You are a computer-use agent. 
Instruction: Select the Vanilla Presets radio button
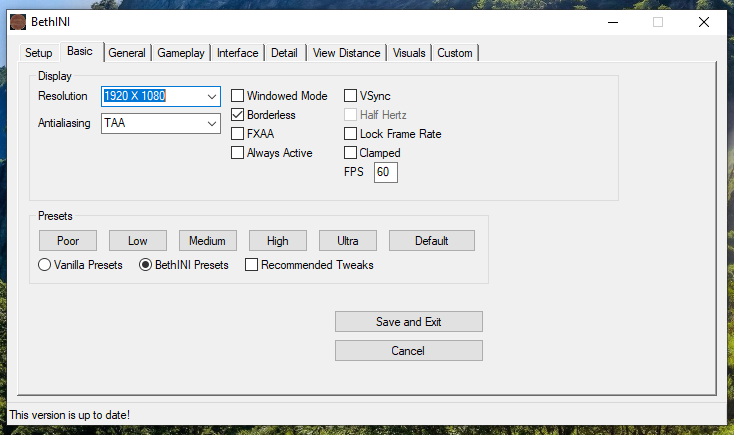(45, 265)
